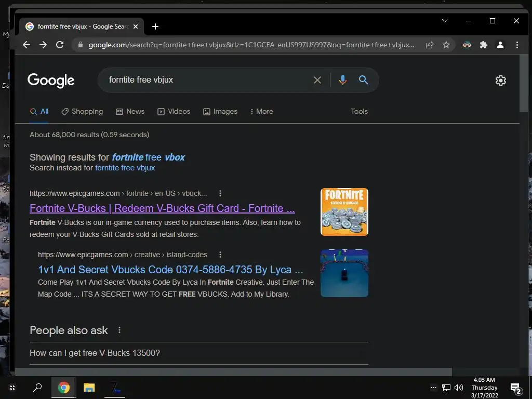Open network status tray icon
The image size is (532, 399).
coord(446,388)
